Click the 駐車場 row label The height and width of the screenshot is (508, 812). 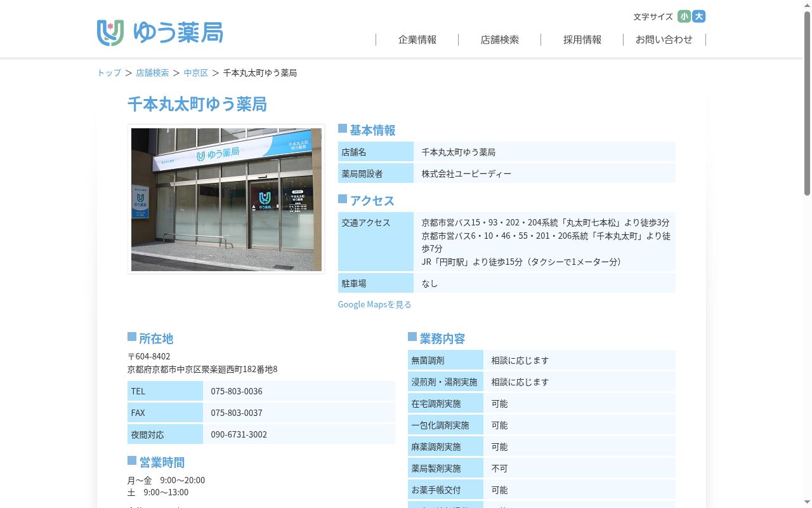tap(376, 283)
